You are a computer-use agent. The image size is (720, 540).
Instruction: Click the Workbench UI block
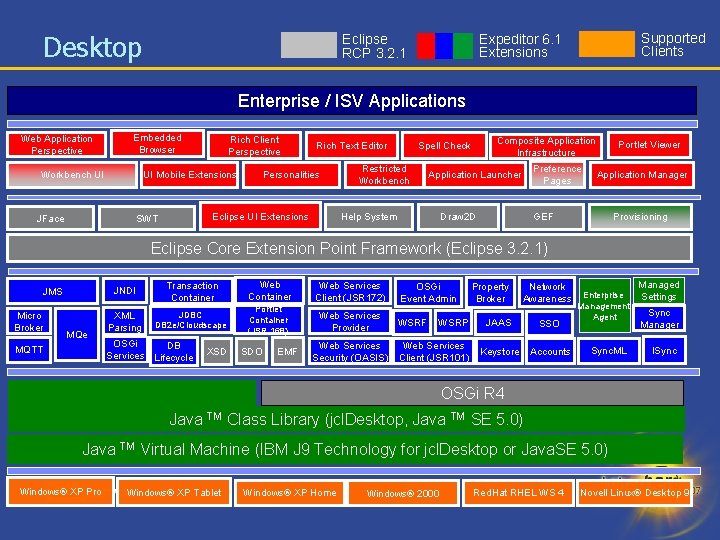coord(72,174)
